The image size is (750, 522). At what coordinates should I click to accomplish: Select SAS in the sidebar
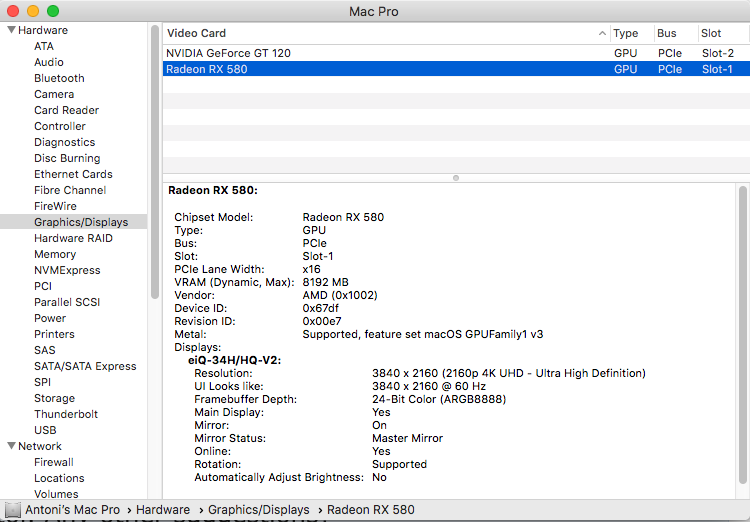coord(44,350)
